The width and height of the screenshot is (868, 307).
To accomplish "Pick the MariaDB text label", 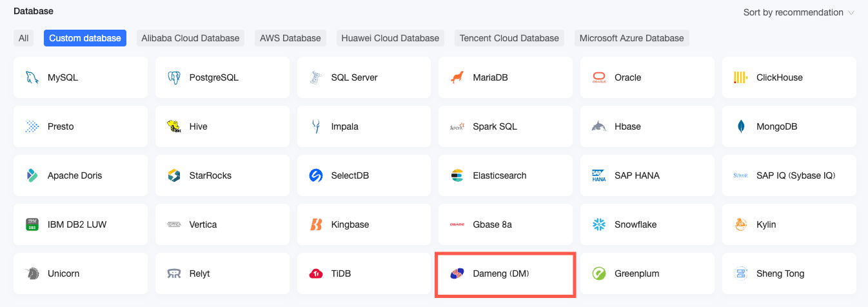I will 491,77.
